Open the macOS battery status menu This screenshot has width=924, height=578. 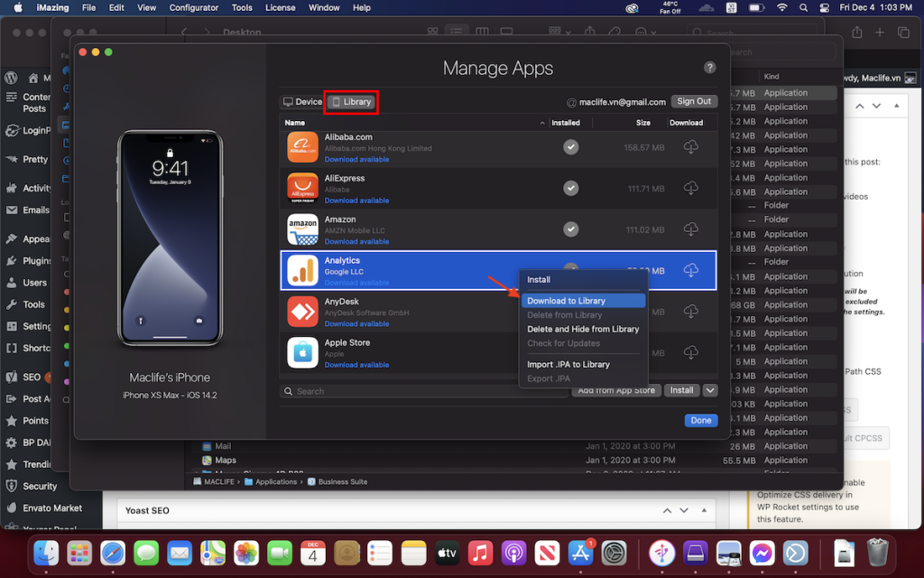tap(756, 7)
